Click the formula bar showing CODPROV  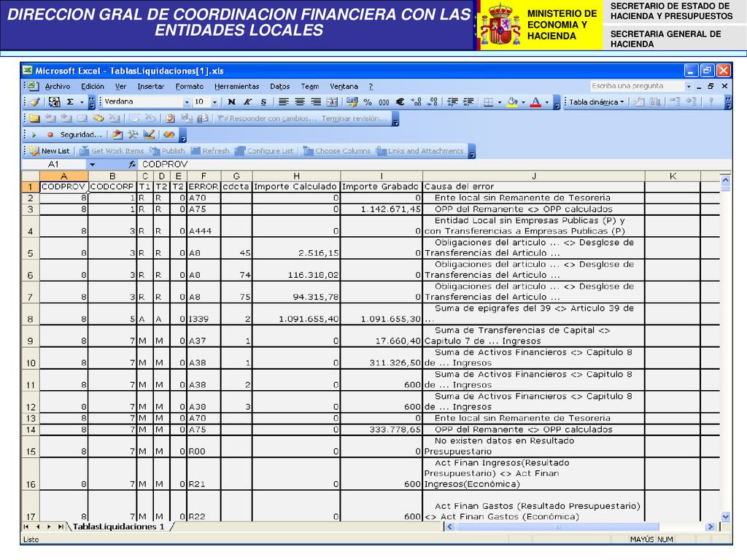433,164
